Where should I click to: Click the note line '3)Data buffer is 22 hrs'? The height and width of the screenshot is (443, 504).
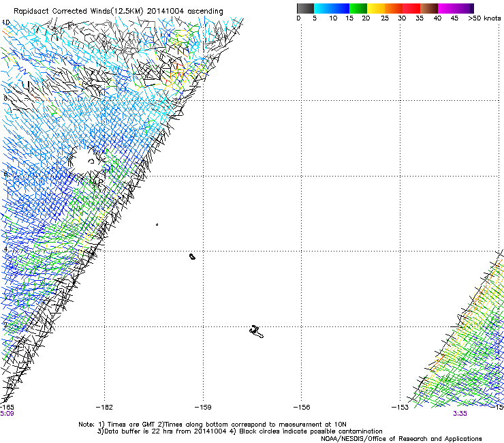coord(240,431)
